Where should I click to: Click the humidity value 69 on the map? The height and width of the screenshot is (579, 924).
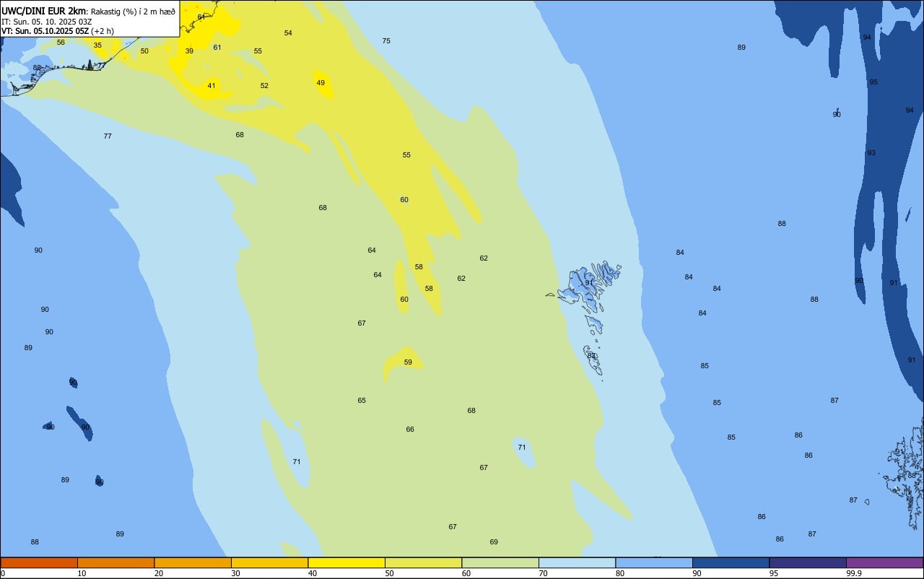(494, 542)
